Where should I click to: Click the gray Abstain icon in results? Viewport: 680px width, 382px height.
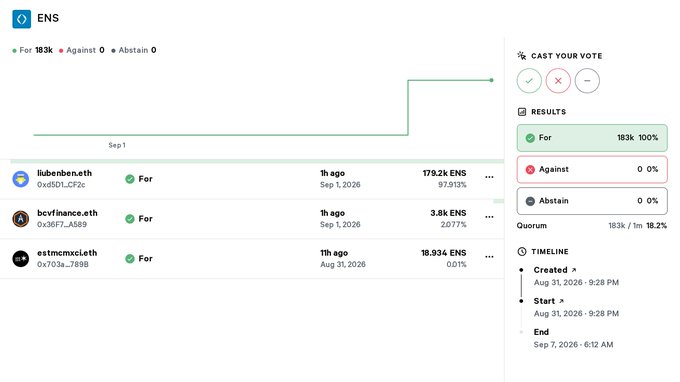[530, 201]
